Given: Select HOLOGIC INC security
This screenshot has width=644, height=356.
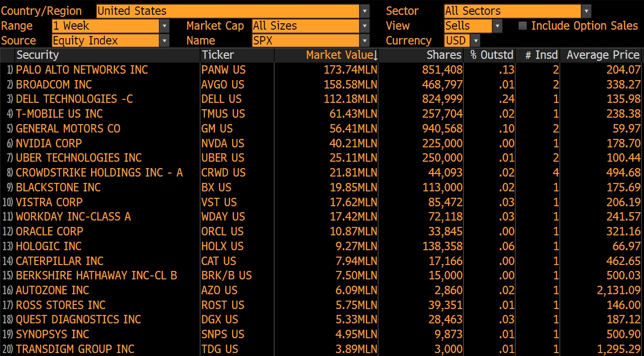Looking at the screenshot, I should click(x=48, y=246).
